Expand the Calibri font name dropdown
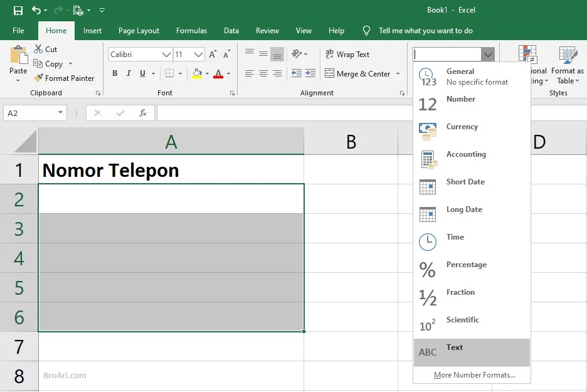Viewport: 587px width, 392px height. [x=166, y=55]
